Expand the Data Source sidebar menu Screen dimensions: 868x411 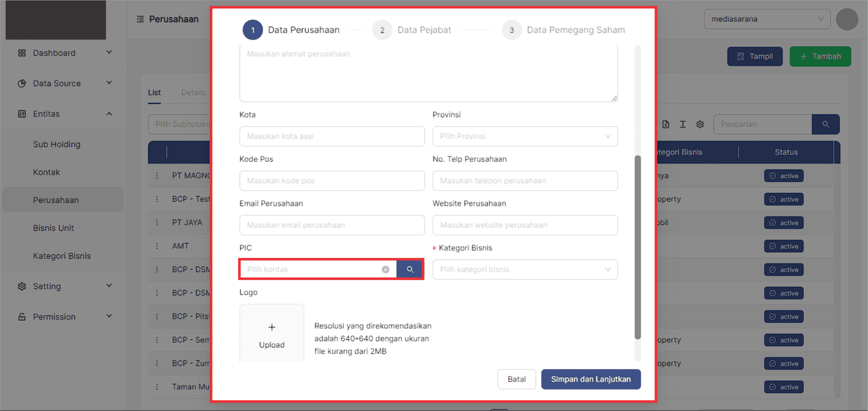click(109, 83)
